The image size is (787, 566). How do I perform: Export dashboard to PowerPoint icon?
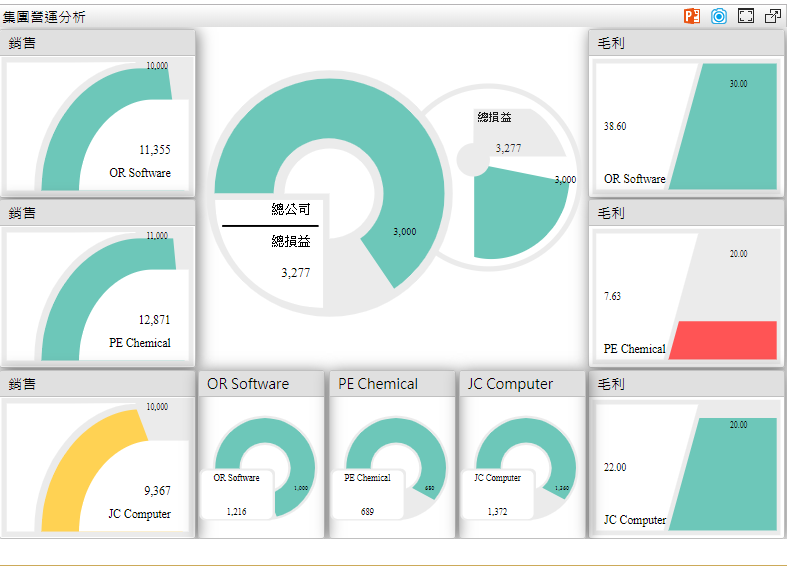tap(692, 16)
